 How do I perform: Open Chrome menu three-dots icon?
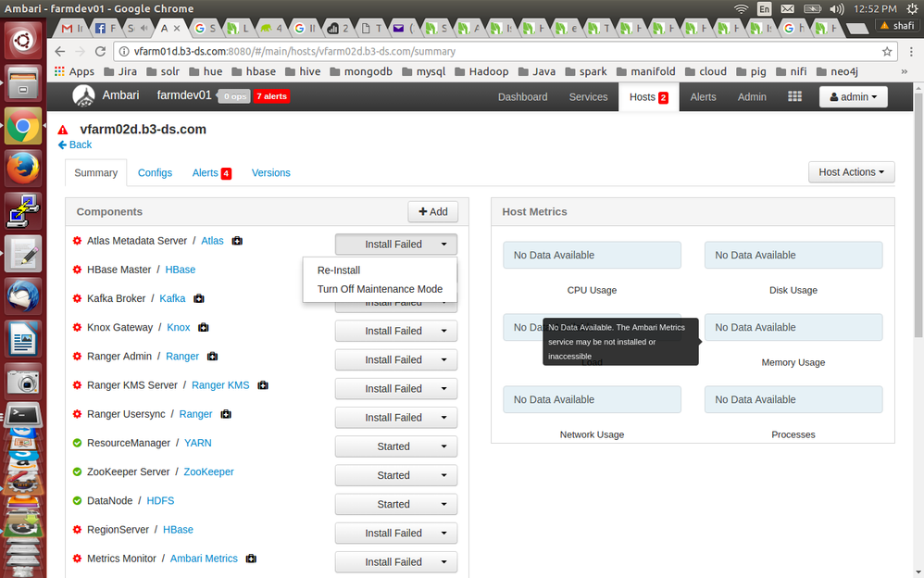pos(910,51)
